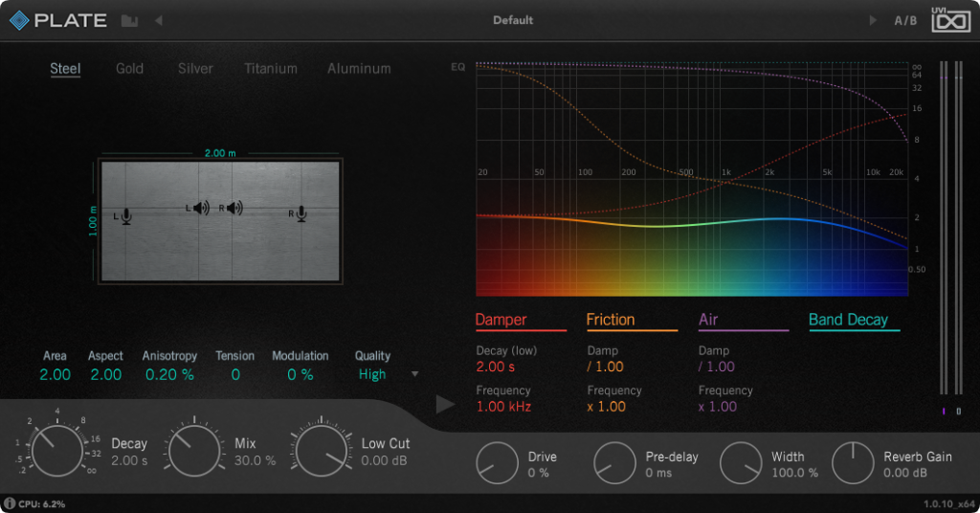Toggle A/B comparison
The width and height of the screenshot is (980, 513).
pyautogui.click(x=905, y=21)
